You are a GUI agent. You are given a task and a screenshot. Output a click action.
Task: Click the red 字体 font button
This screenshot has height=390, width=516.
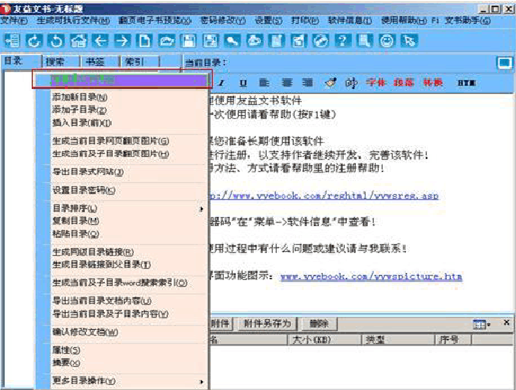pos(376,82)
